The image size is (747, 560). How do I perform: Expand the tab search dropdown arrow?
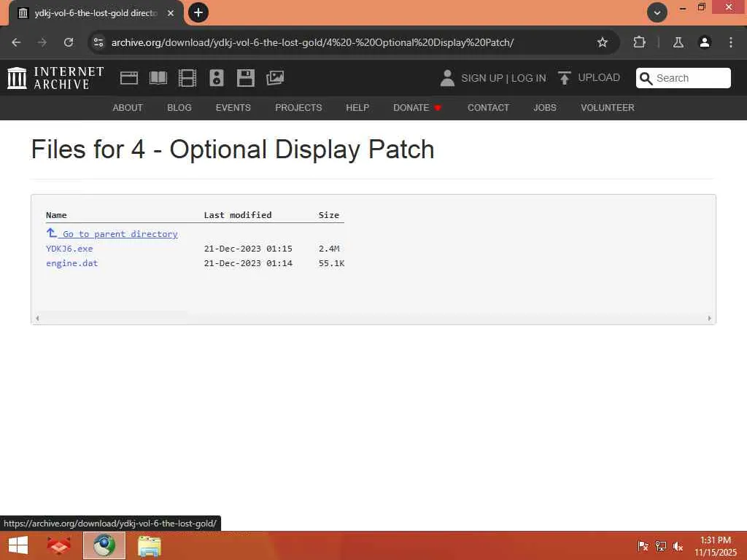pos(657,12)
